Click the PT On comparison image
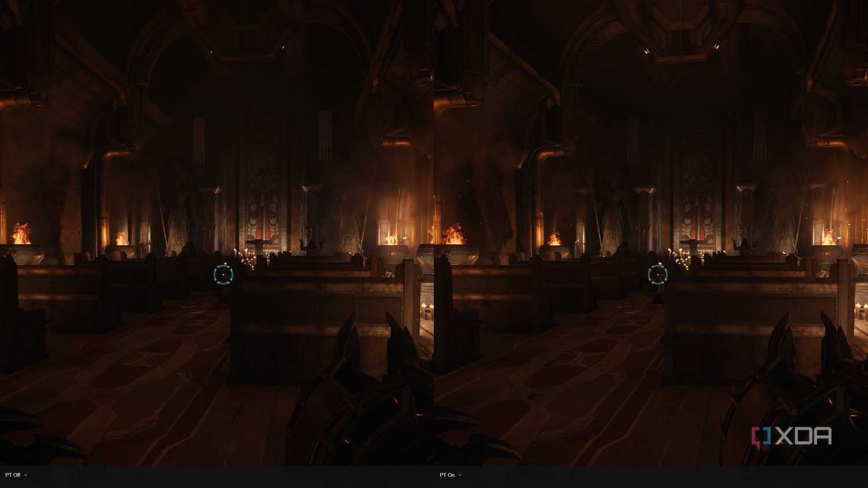Image resolution: width=868 pixels, height=488 pixels. click(651, 233)
